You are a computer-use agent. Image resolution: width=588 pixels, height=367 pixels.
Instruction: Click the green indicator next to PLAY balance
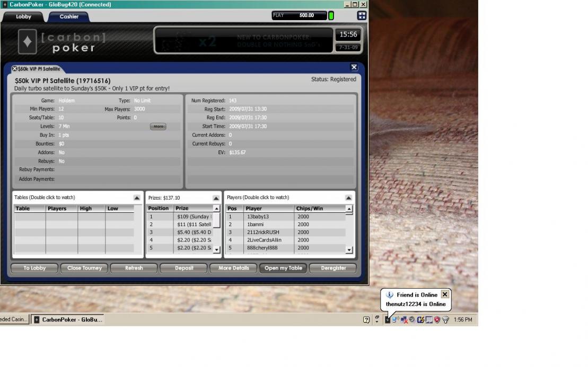(x=331, y=16)
